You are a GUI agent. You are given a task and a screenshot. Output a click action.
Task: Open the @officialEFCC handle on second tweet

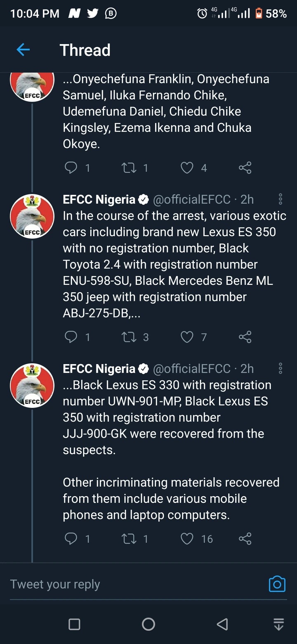click(191, 199)
